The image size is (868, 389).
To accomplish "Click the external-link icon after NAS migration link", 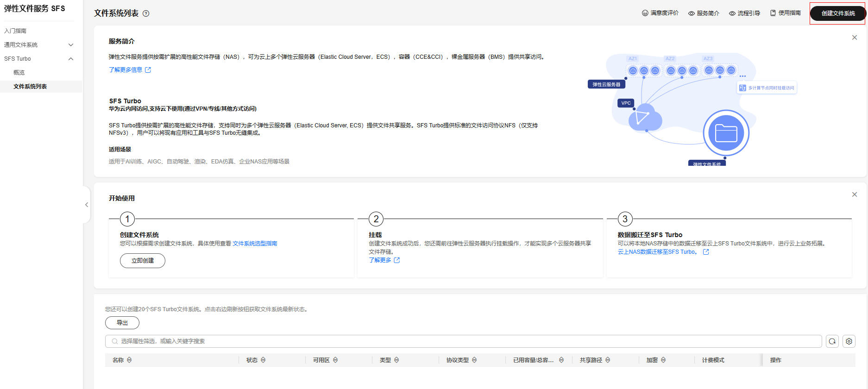I will click(706, 252).
